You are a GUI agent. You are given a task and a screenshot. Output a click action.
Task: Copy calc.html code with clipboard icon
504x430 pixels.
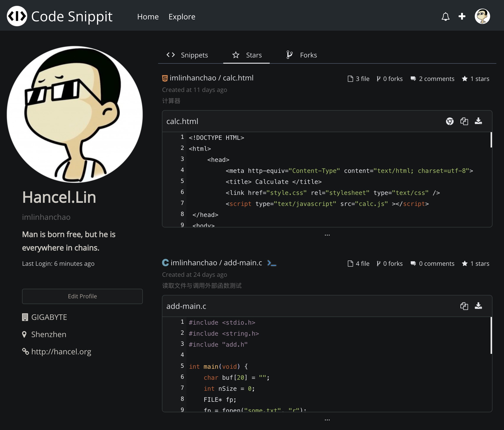point(464,121)
